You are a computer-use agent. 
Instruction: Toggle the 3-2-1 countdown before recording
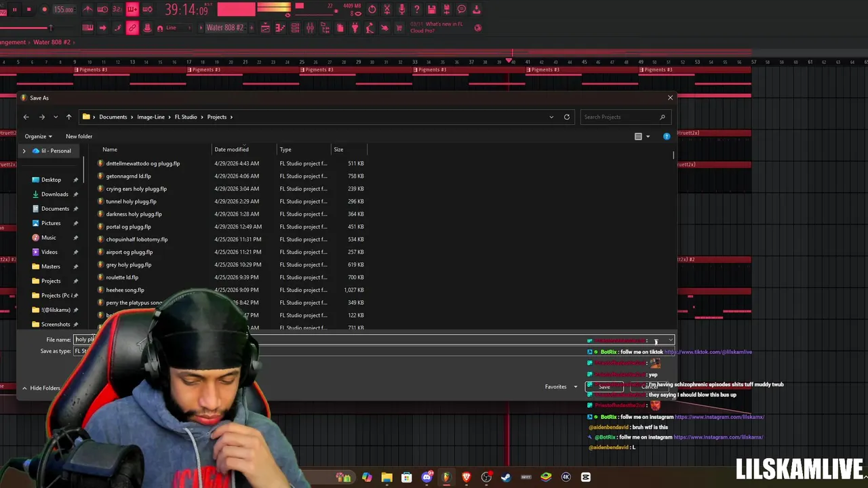(x=117, y=9)
